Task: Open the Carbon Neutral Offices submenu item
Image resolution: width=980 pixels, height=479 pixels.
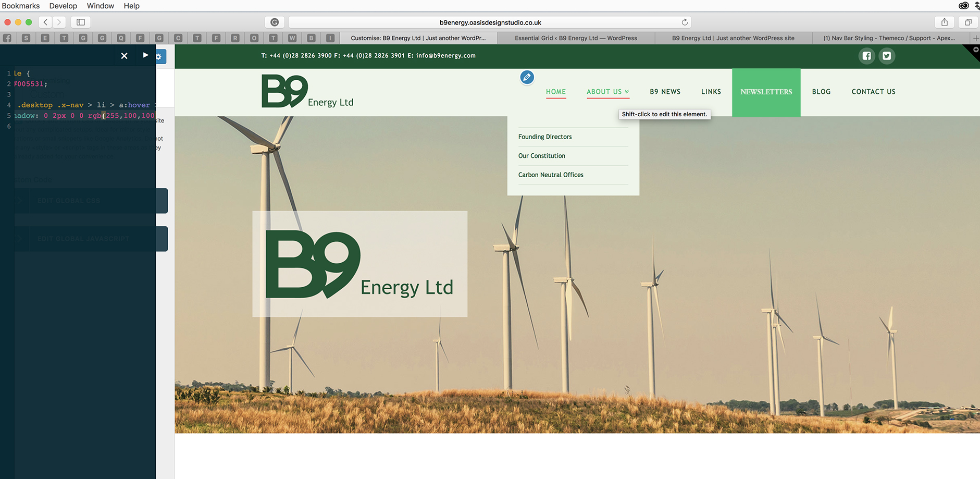Action: 551,175
